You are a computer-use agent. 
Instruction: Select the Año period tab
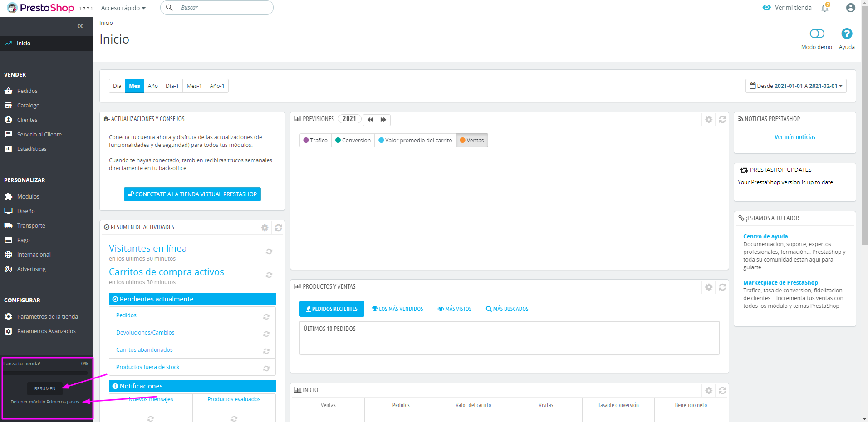153,86
